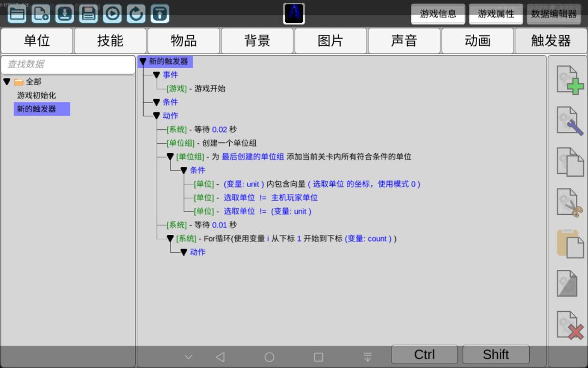Click (变量: count) loop parameter

(x=368, y=238)
